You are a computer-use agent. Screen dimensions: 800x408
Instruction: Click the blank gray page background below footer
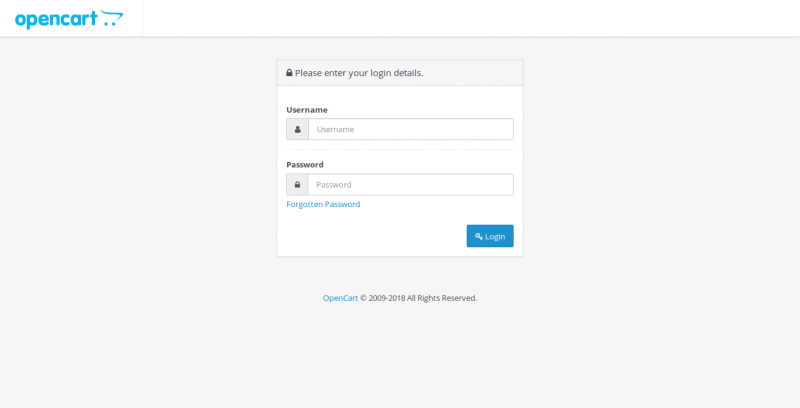tap(400, 360)
